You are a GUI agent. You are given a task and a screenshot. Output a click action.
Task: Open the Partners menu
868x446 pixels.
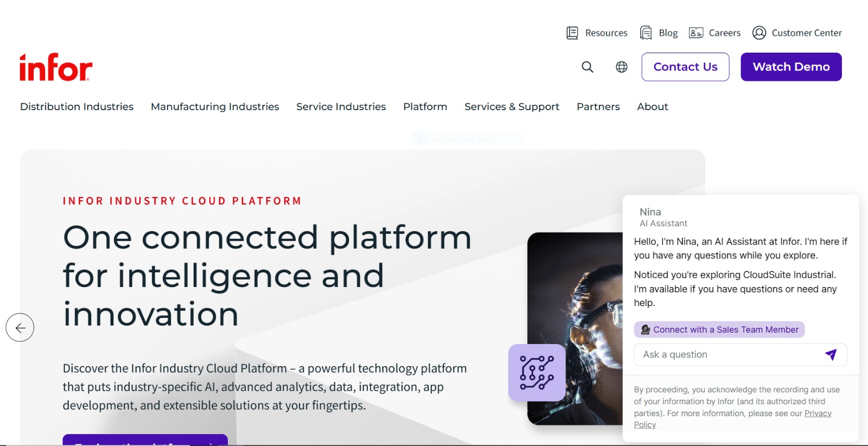(598, 107)
